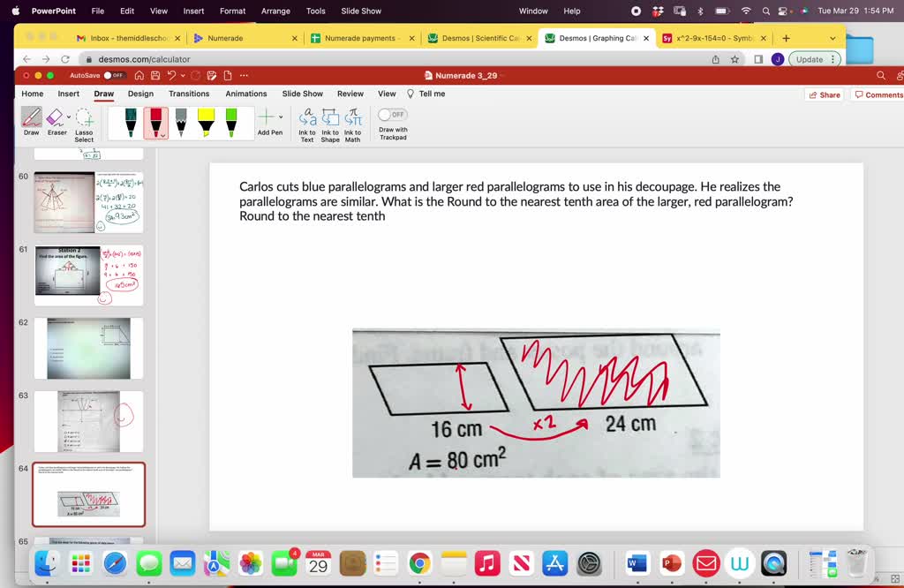The width and height of the screenshot is (904, 588).
Task: Select slide 62 thumbnail
Action: 88,348
